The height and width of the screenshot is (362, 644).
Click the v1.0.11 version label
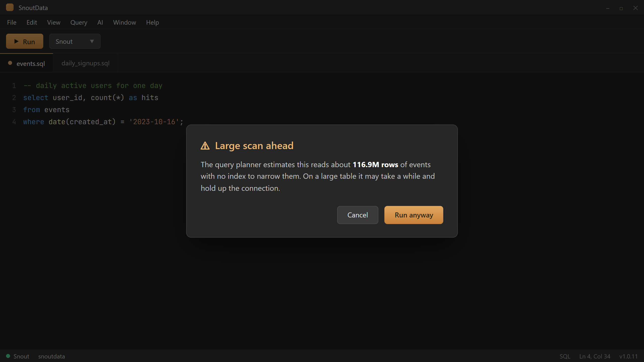(628, 356)
